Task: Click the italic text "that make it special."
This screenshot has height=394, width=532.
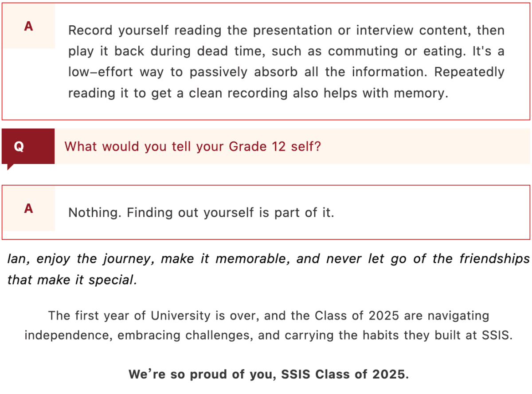Action: click(72, 280)
